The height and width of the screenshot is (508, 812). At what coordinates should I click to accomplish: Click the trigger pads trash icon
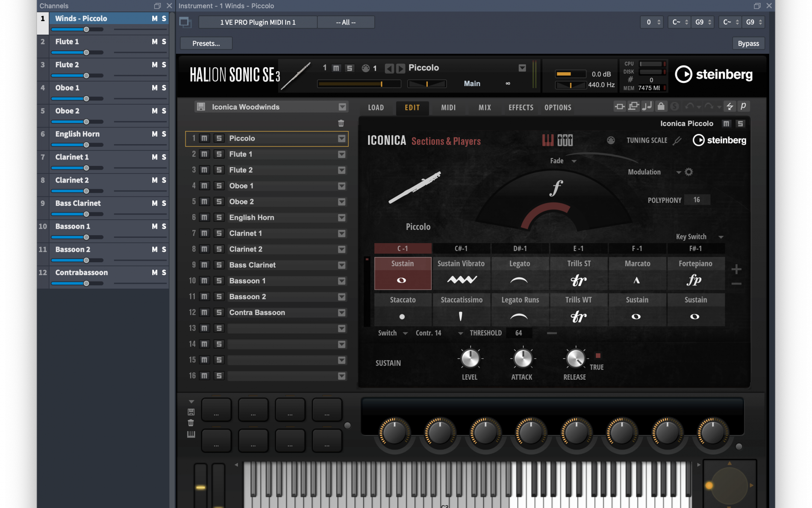(191, 423)
